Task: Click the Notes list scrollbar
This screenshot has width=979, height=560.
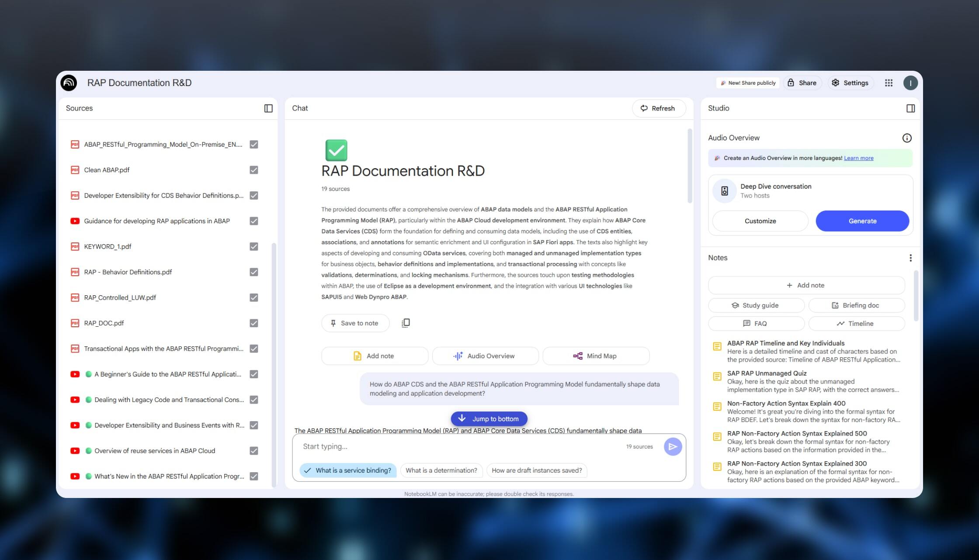Action: tap(916, 296)
